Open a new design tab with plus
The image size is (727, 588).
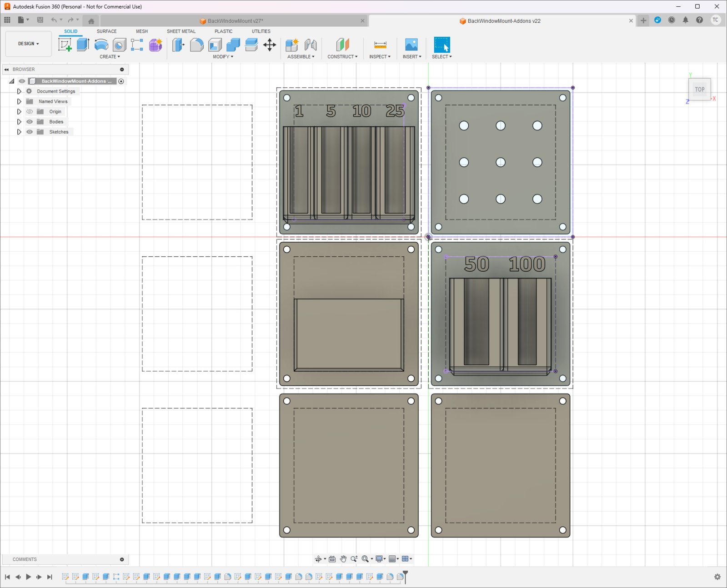[643, 20]
